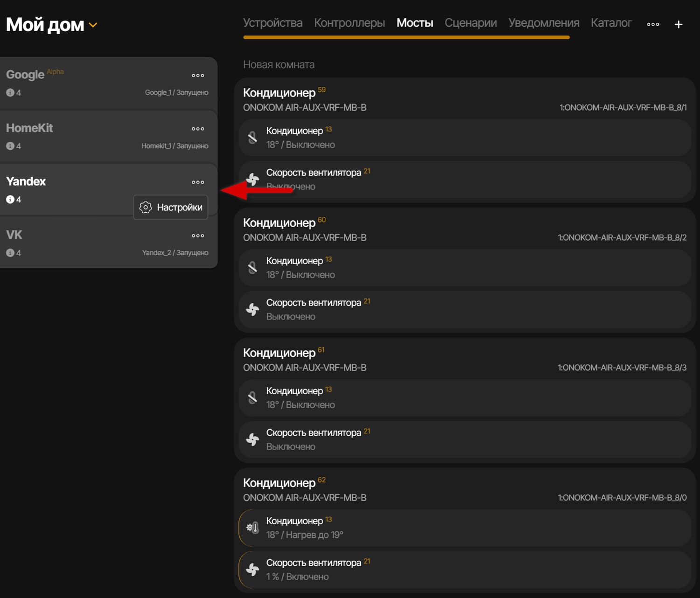Select the heating mode icon of Кондиционер 62
This screenshot has width=700, height=598.
(252, 528)
